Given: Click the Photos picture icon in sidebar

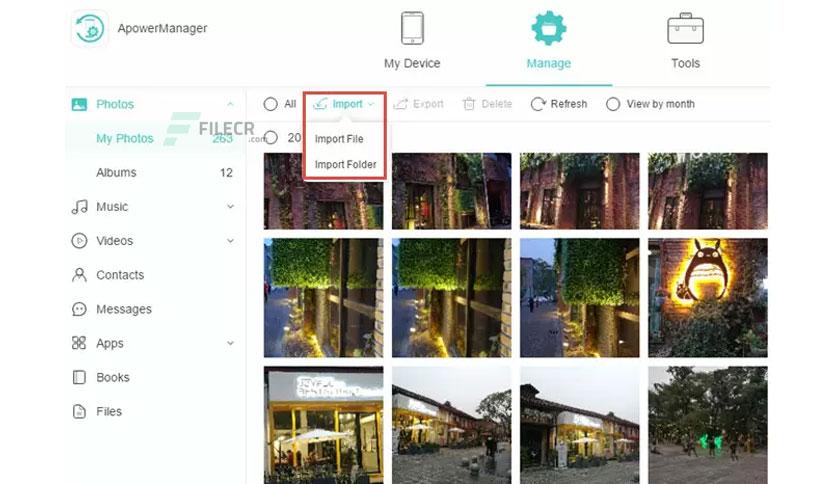Looking at the screenshot, I should [x=79, y=104].
